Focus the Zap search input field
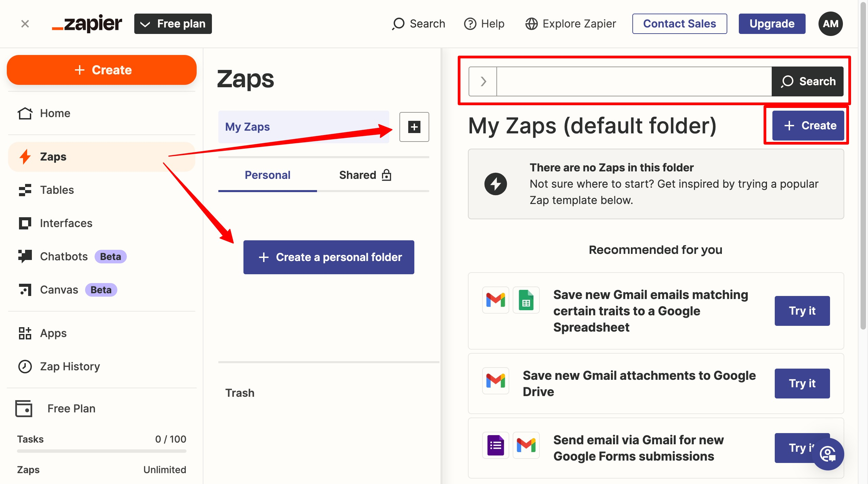 pos(634,81)
